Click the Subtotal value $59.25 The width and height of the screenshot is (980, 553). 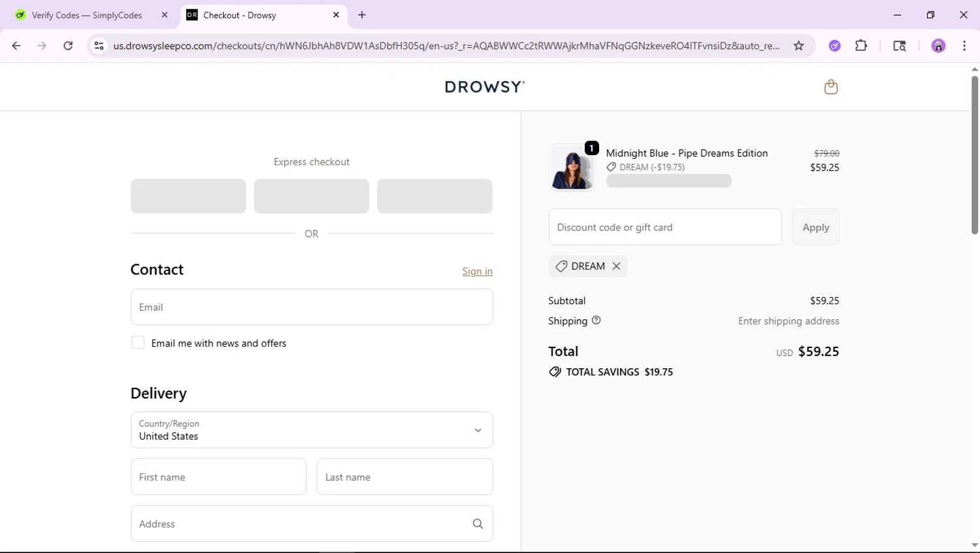(825, 300)
